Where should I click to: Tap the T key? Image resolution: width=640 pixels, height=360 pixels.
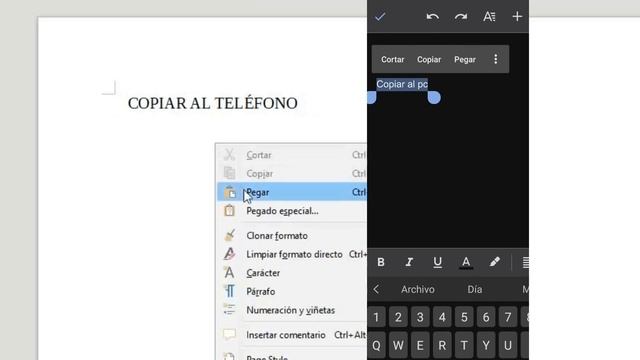click(x=464, y=346)
